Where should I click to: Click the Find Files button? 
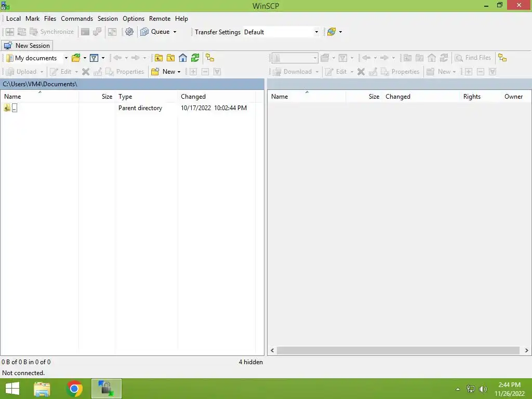(473, 58)
